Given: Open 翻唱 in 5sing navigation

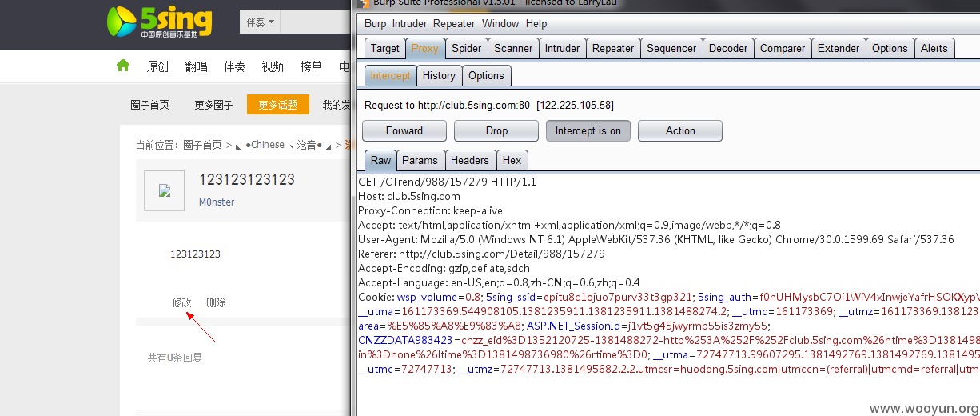Looking at the screenshot, I should tap(196, 66).
